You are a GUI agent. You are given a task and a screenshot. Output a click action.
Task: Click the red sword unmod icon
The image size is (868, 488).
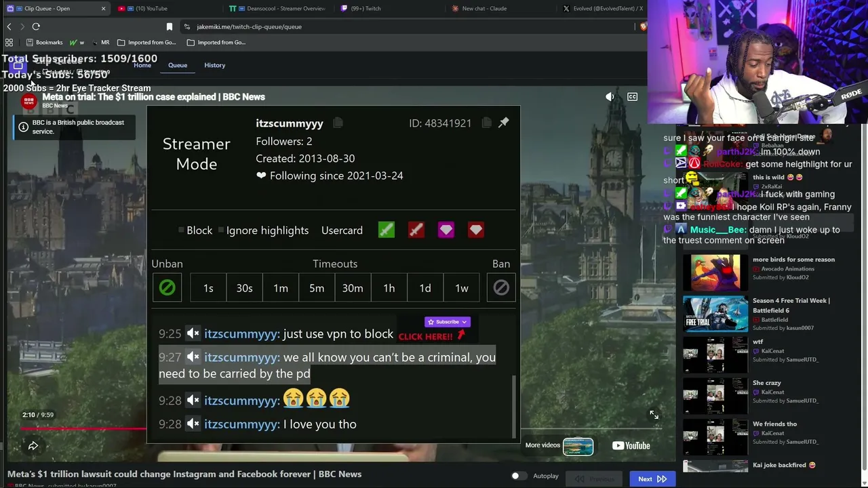coord(416,230)
